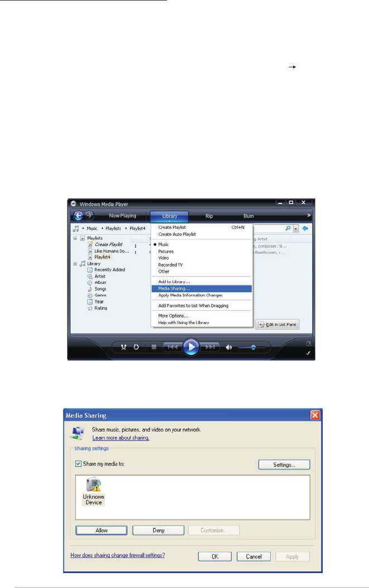Viewport: 369px width, 588px height.
Task: Toggle repeat in Media Player
Action: pyautogui.click(x=136, y=347)
